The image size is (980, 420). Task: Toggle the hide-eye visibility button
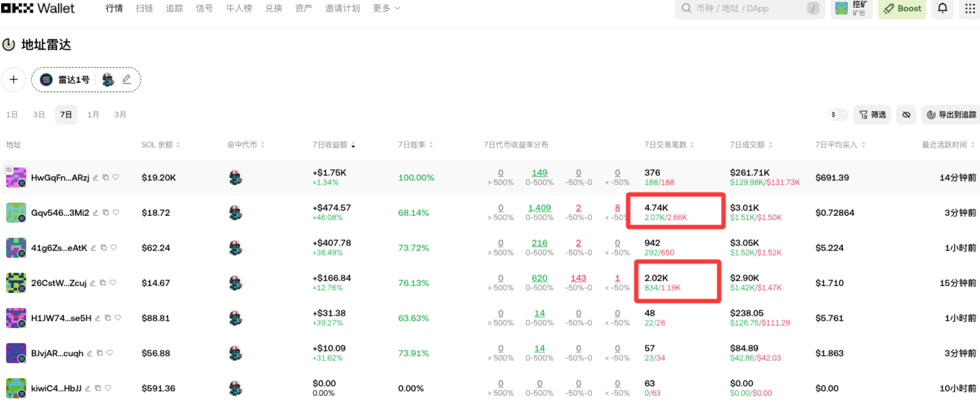point(906,115)
